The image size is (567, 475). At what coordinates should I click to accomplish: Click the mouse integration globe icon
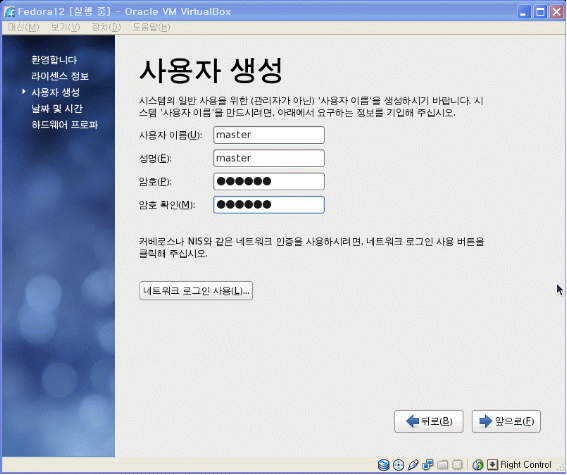478,465
